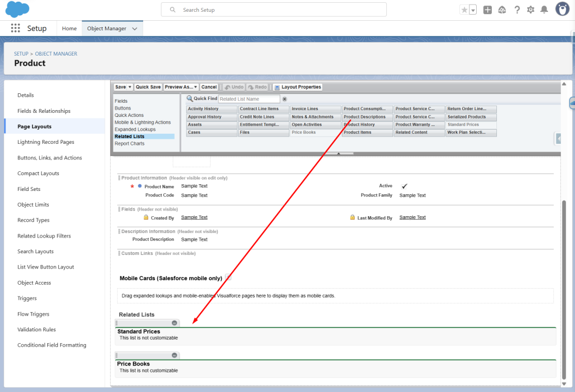575x392 pixels.
Task: Open Layout Properties
Action: pos(298,87)
